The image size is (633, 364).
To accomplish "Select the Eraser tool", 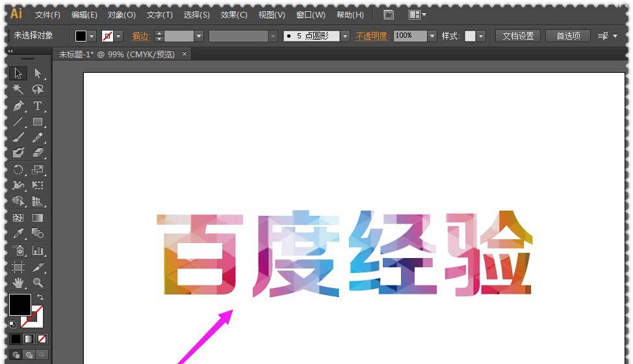I will click(x=38, y=153).
